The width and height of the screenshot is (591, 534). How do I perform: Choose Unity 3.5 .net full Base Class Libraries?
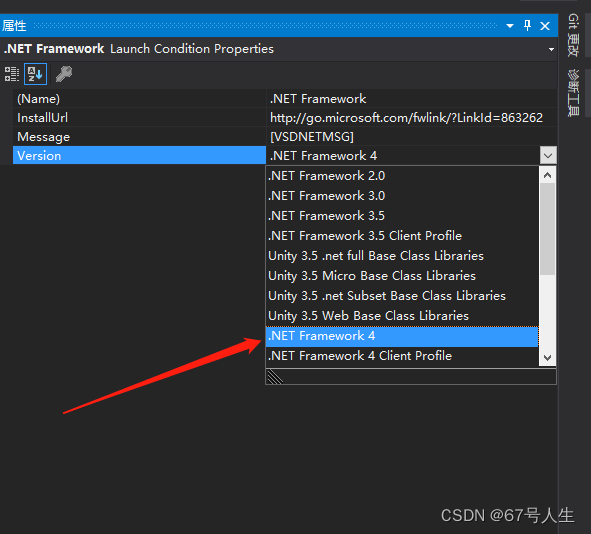403,256
